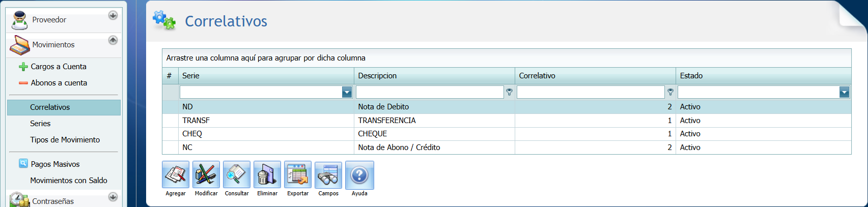Sort by the Descripcion column header
868x207 pixels.
434,76
